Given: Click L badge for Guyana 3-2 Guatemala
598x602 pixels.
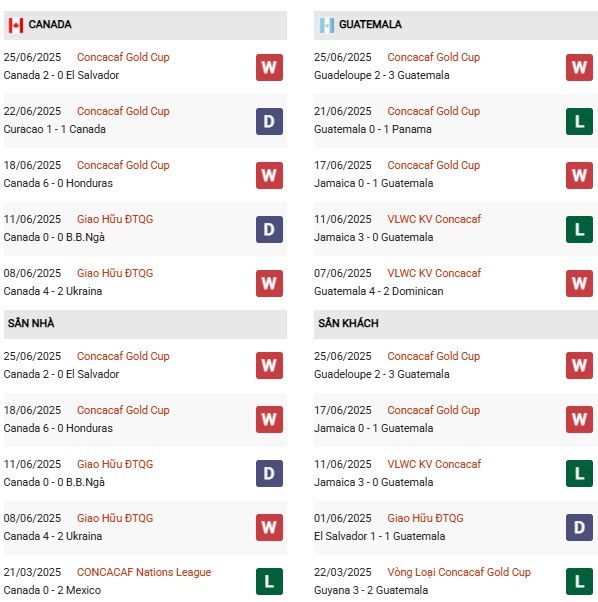Looking at the screenshot, I should pos(579,581).
